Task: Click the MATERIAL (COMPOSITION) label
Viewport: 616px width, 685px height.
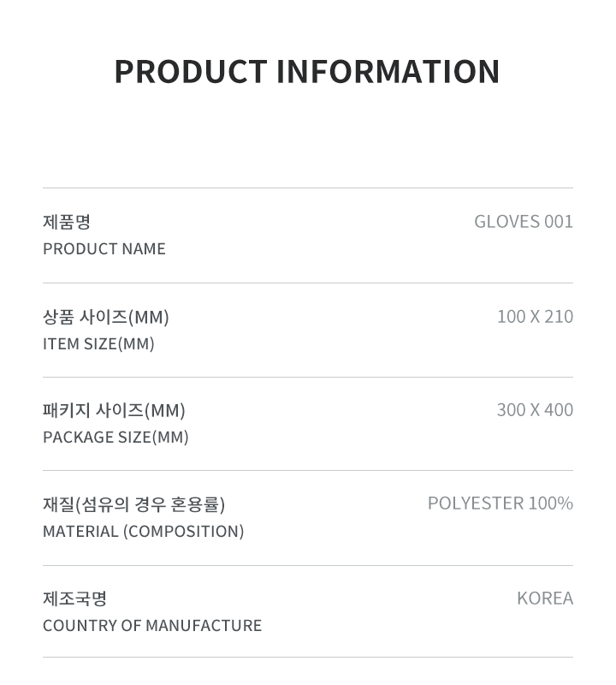Action: 143,532
